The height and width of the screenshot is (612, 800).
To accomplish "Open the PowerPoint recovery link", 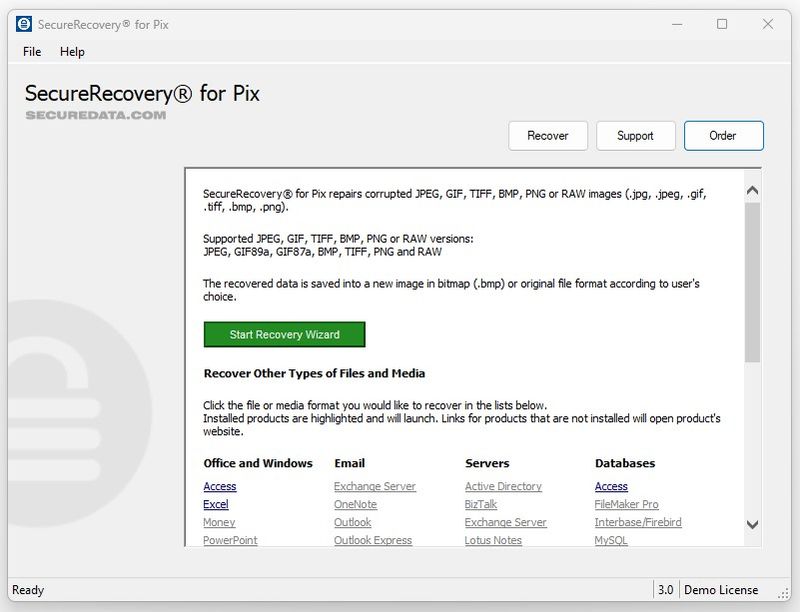I will [x=230, y=540].
